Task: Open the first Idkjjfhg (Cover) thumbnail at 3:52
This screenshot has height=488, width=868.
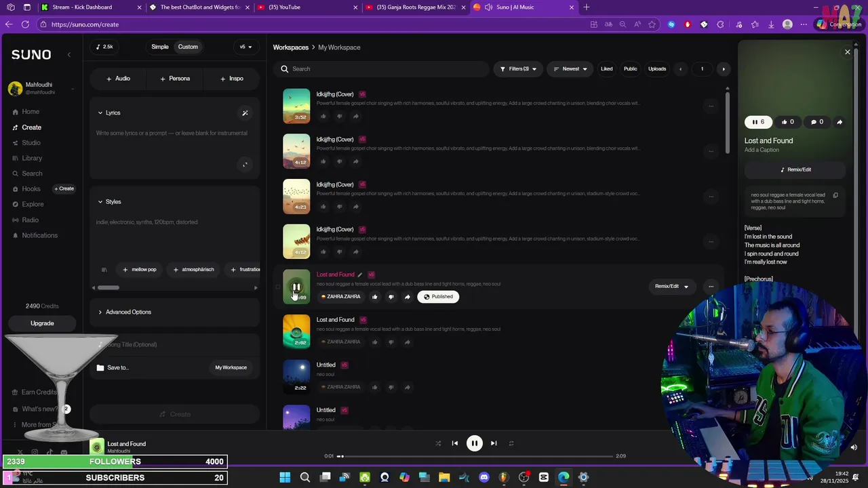Action: point(296,106)
